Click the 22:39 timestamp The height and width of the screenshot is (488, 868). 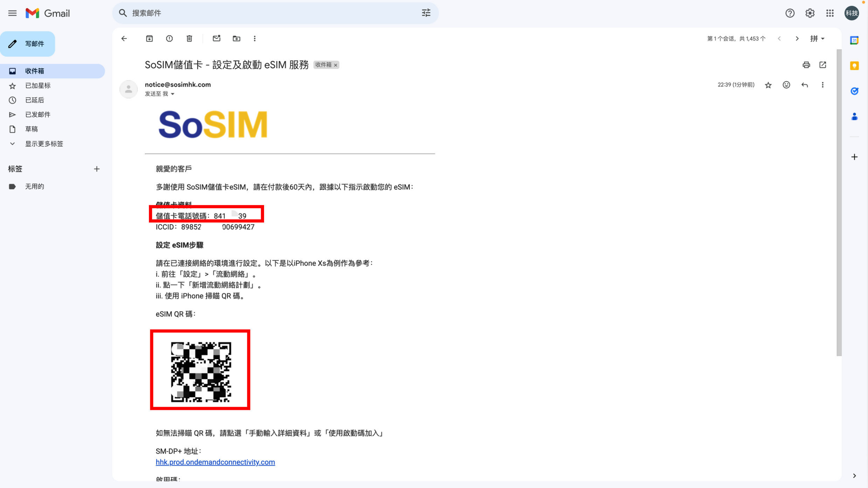(736, 85)
